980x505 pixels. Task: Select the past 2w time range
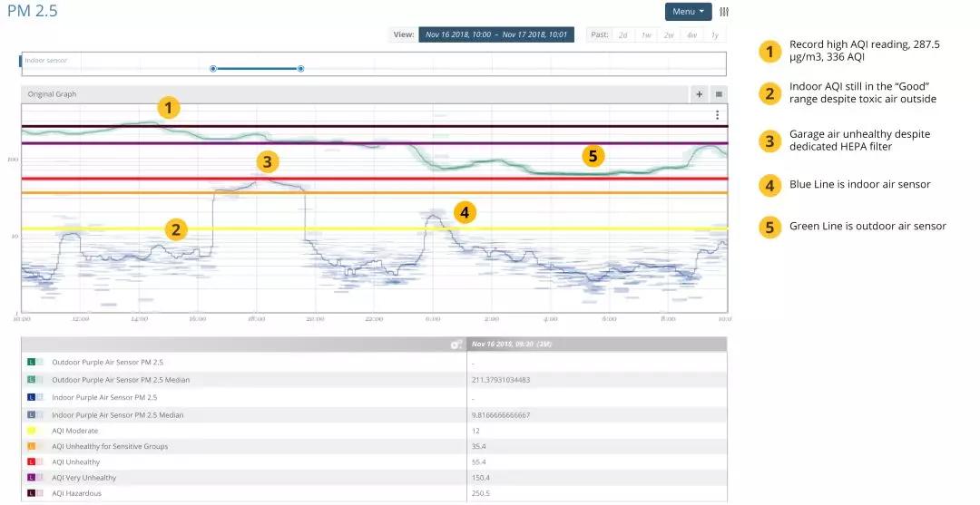669,35
